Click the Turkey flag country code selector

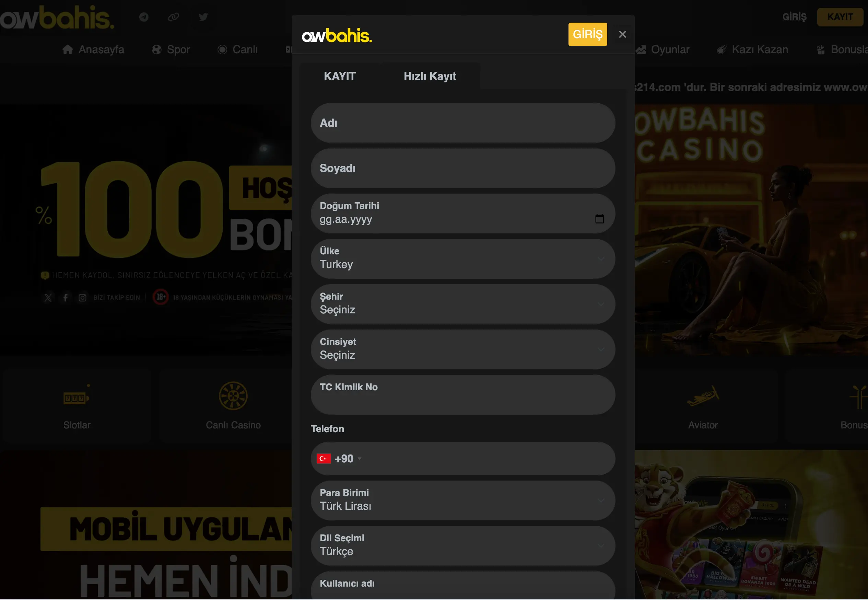pos(339,459)
